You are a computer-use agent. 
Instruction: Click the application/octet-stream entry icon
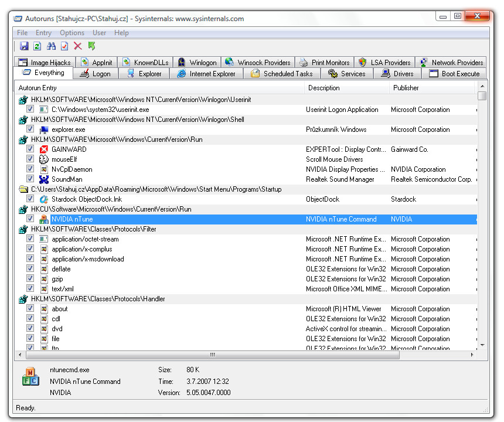[44, 239]
